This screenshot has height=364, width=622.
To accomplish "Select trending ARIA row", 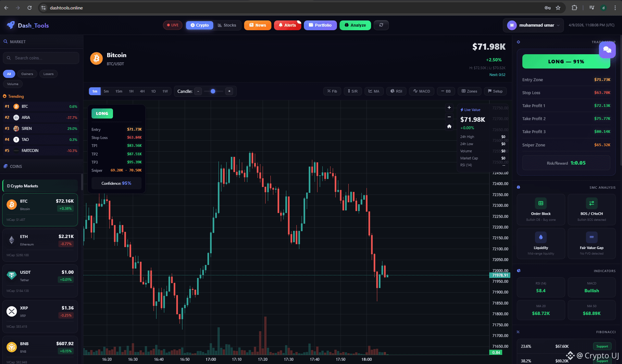I will tap(41, 118).
